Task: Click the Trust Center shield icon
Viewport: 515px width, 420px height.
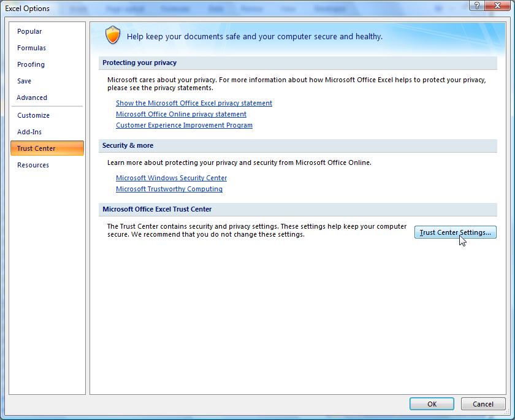Action: pos(113,36)
